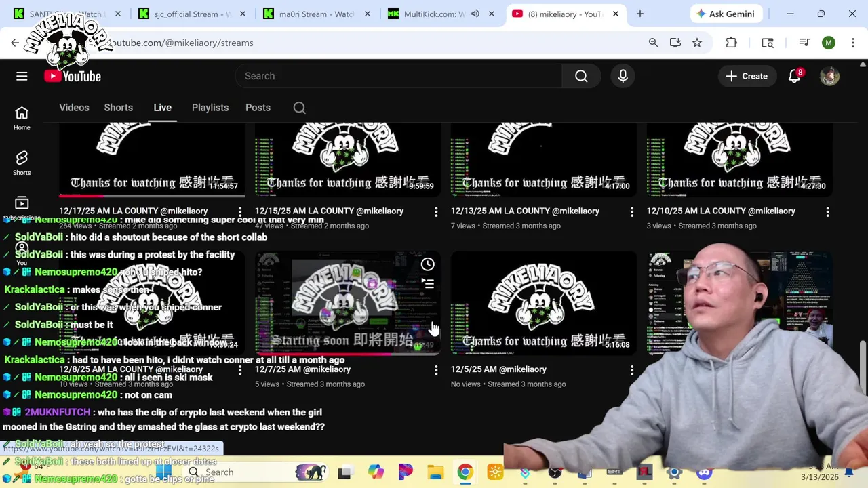Open Chrome from the Windows taskbar

tap(465, 472)
